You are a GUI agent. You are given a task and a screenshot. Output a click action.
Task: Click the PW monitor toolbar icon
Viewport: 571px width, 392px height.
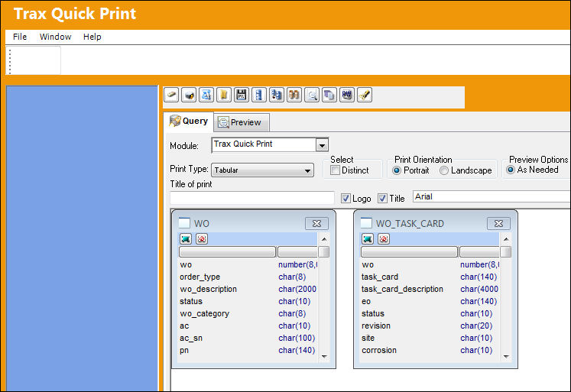coord(347,95)
